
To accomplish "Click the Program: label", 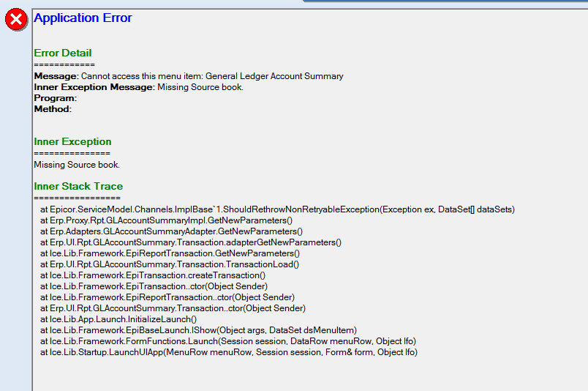I will [56, 98].
